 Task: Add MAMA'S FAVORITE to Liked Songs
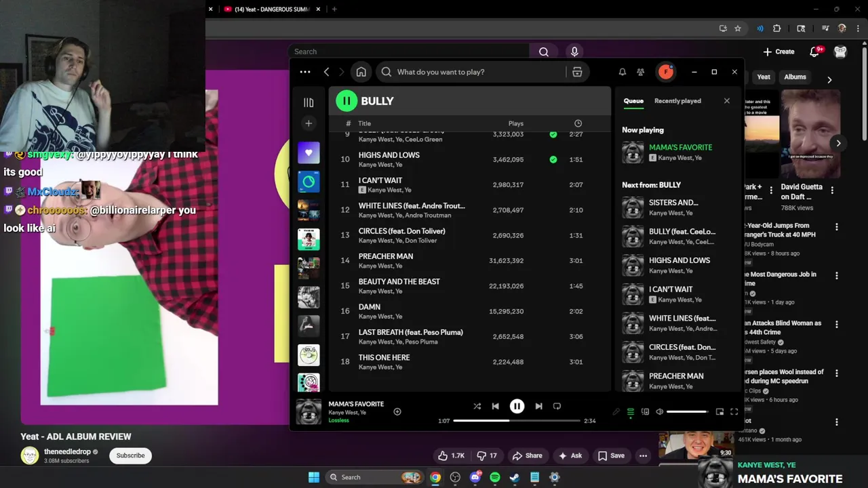(x=397, y=411)
